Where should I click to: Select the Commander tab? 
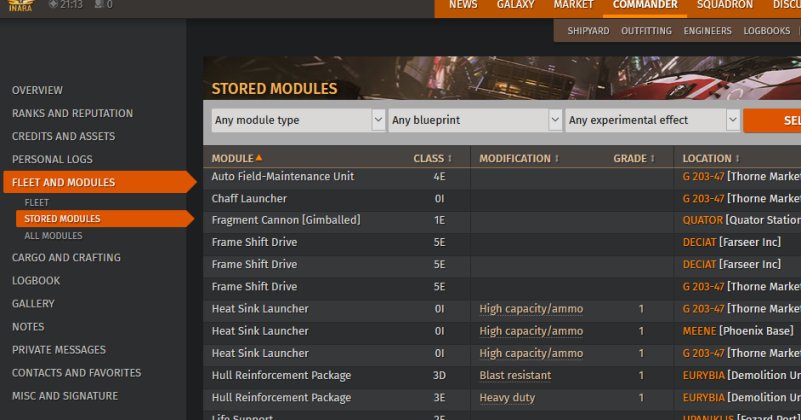pyautogui.click(x=645, y=5)
